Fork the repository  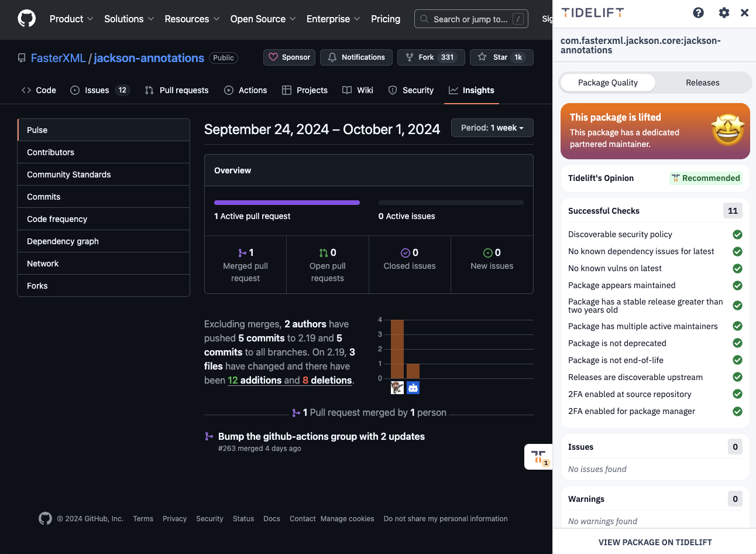[431, 57]
